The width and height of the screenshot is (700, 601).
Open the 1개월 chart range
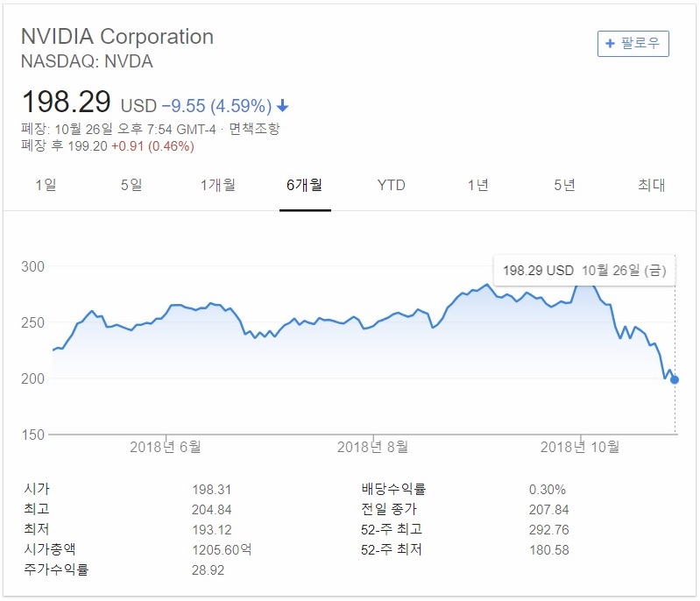tap(218, 185)
